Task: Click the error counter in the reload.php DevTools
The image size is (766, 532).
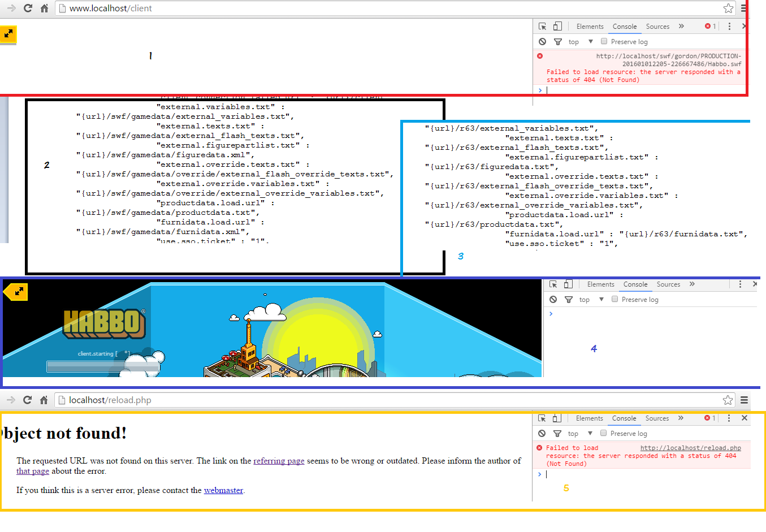Action: 710,418
